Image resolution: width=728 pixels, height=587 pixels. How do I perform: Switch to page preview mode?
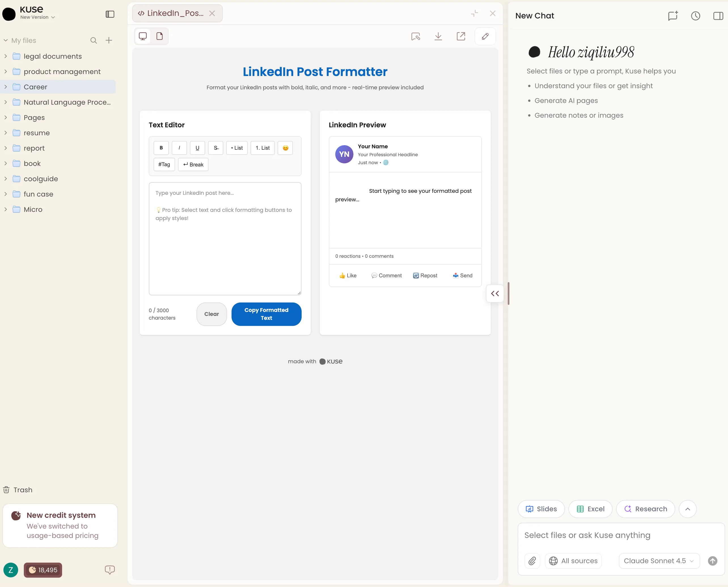pyautogui.click(x=160, y=36)
